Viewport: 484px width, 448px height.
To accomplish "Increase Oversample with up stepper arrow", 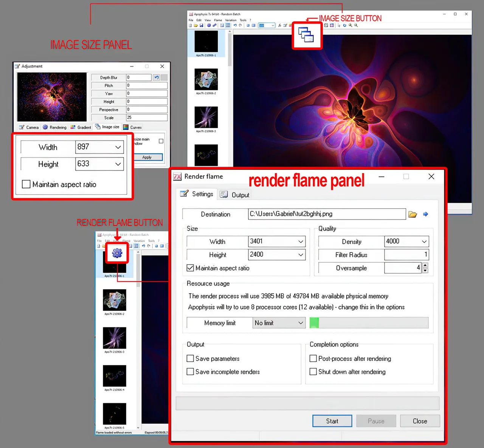I will tap(425, 266).
